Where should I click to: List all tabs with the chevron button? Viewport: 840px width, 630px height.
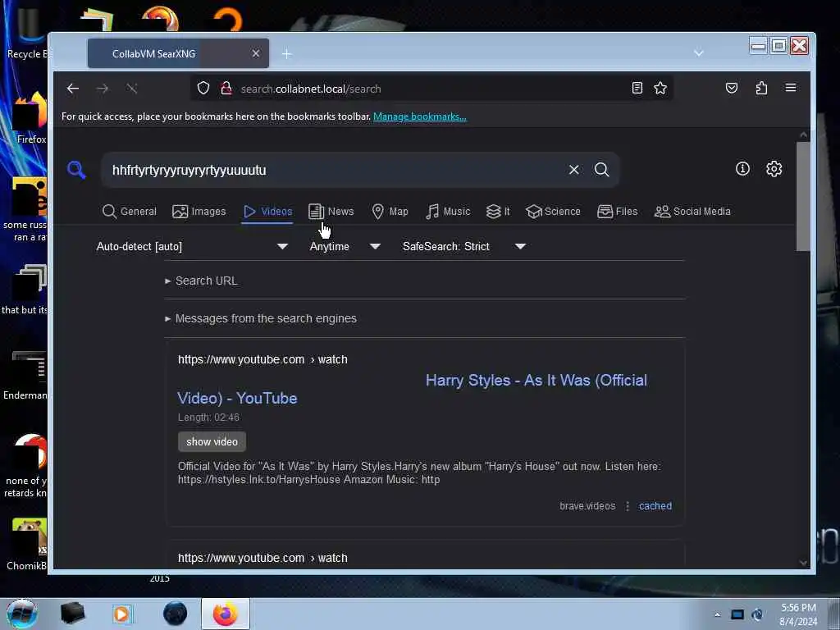coord(699,53)
